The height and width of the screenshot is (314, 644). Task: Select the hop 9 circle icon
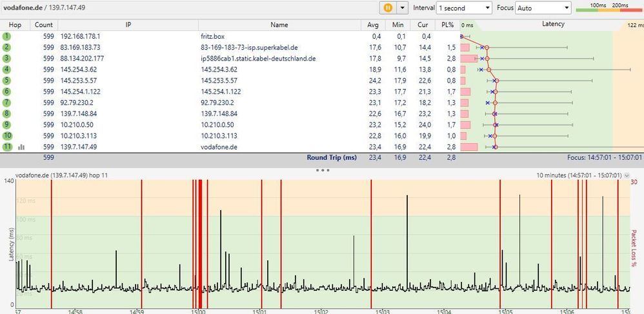pyautogui.click(x=7, y=125)
